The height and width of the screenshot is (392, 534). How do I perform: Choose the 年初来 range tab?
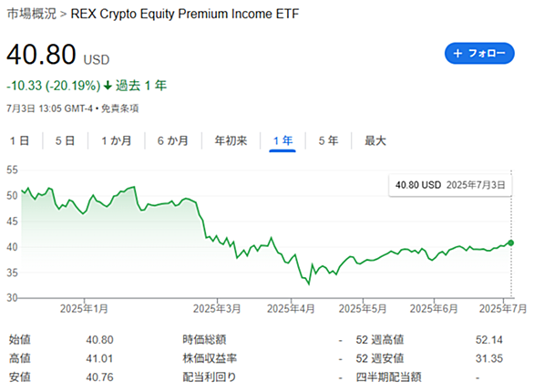pos(231,140)
